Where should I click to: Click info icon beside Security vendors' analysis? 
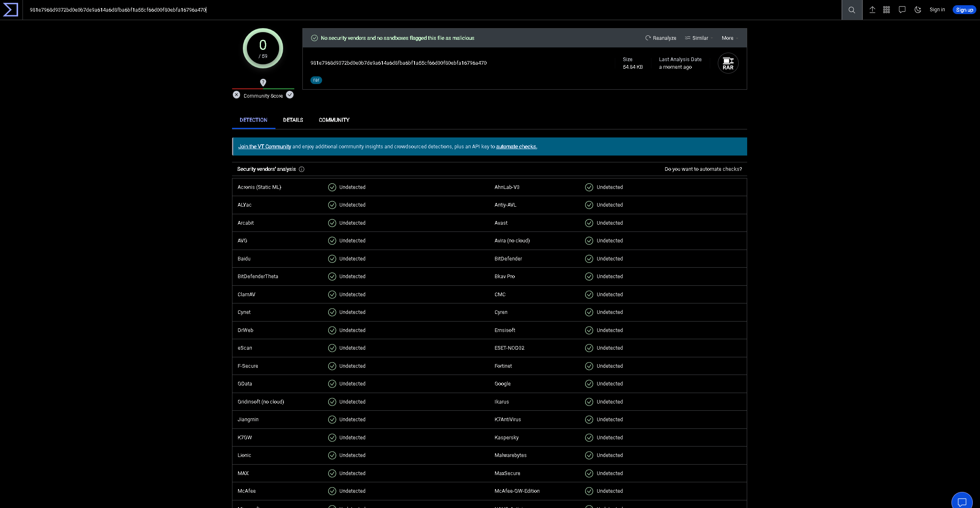[302, 169]
